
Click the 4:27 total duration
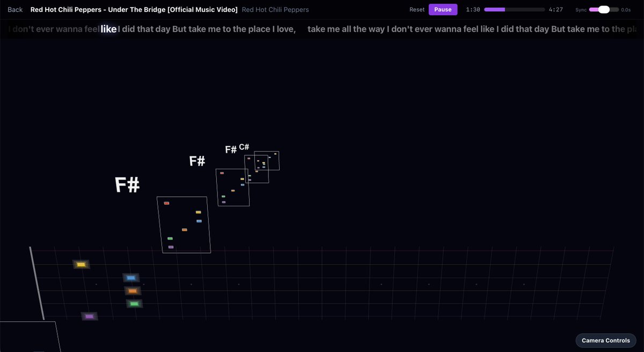556,10
